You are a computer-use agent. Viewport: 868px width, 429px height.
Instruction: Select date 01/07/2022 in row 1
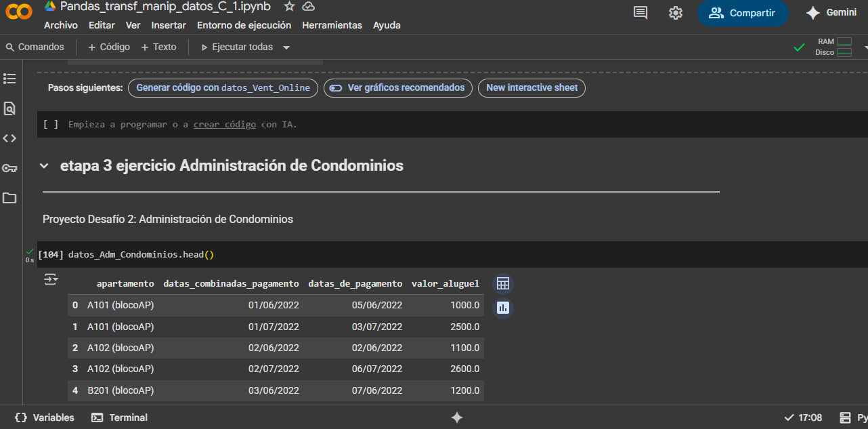274,327
